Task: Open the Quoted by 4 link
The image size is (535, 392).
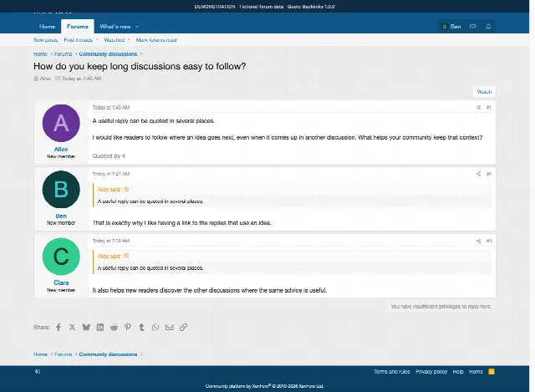Action: point(109,156)
